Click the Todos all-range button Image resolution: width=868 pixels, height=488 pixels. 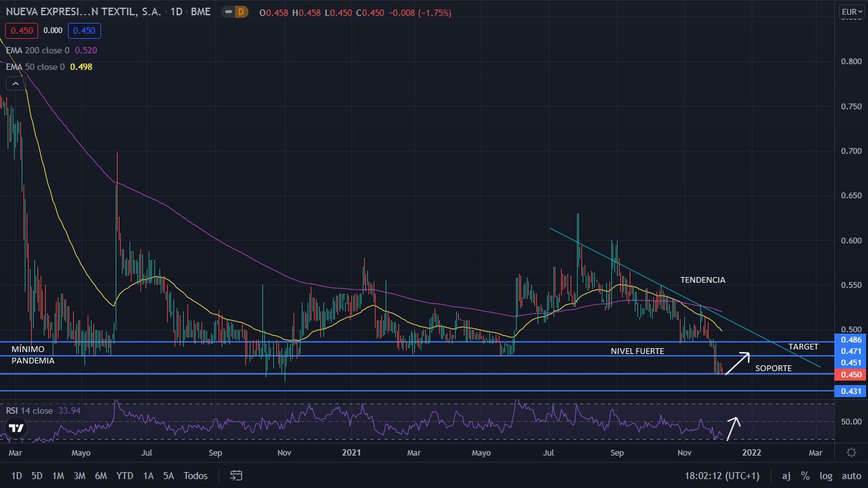pyautogui.click(x=195, y=475)
